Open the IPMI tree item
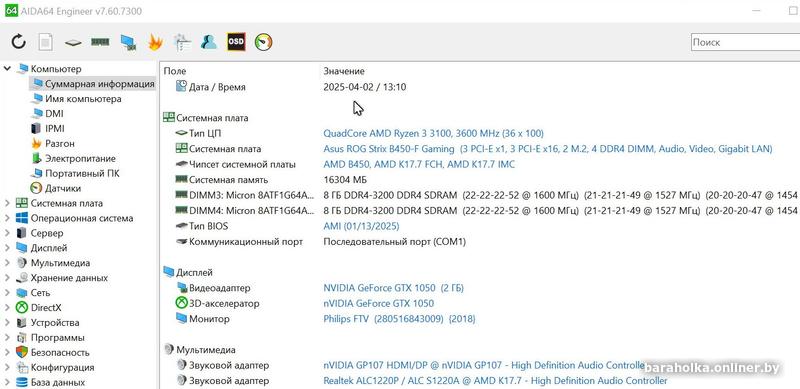800x389 pixels. 55,129
